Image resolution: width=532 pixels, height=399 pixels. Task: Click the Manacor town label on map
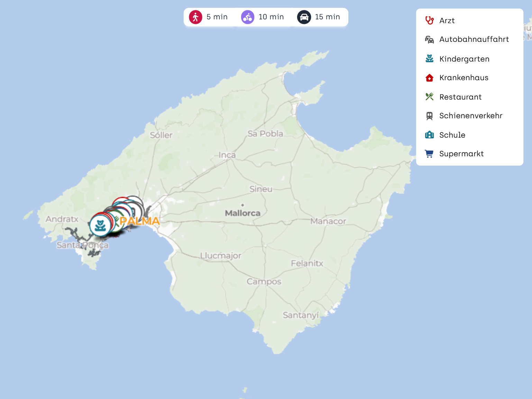pos(328,221)
